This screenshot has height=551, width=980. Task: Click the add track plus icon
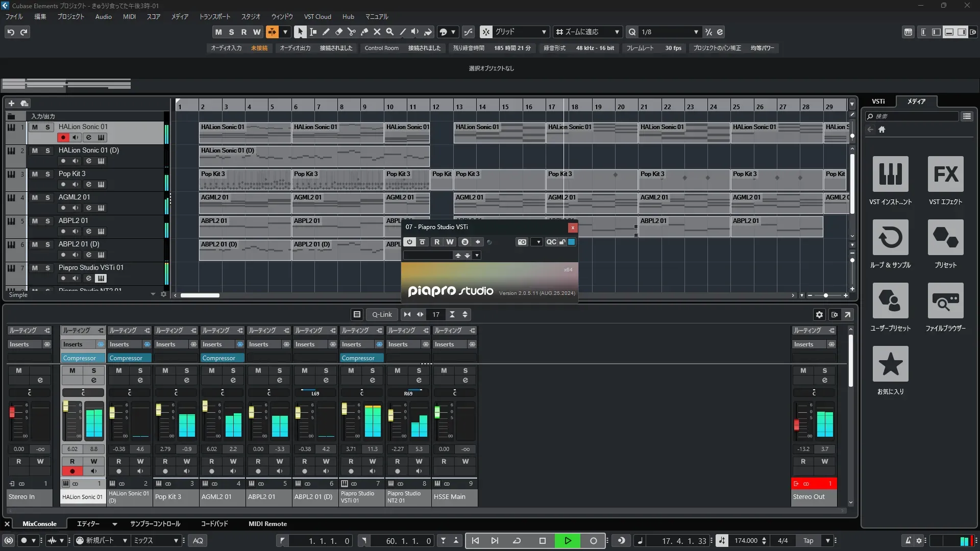pyautogui.click(x=11, y=103)
